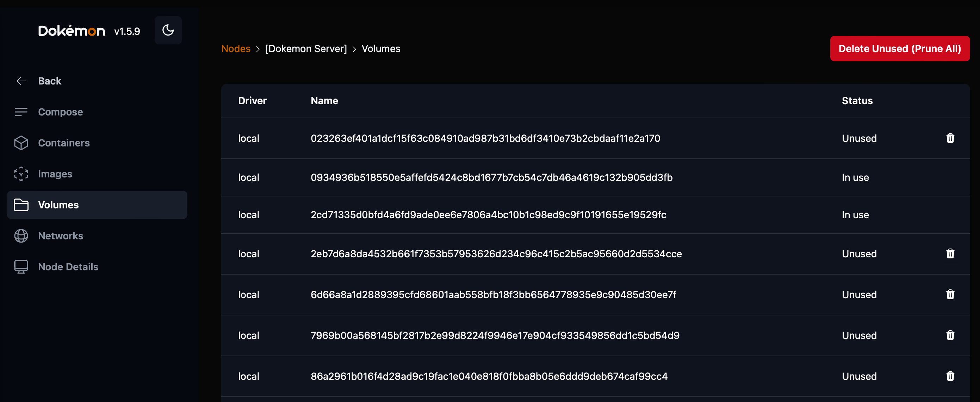Click the Driver column header
This screenshot has width=980, height=402.
pyautogui.click(x=252, y=101)
